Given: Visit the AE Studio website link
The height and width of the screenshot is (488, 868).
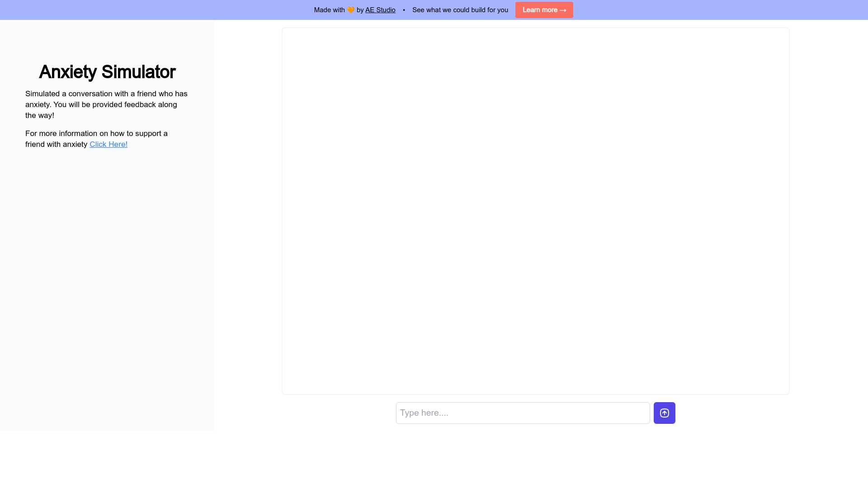Looking at the screenshot, I should [380, 9].
